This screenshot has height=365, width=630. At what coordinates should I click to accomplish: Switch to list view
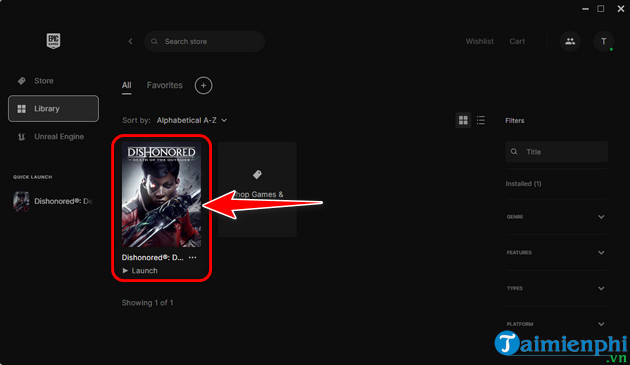pos(481,120)
